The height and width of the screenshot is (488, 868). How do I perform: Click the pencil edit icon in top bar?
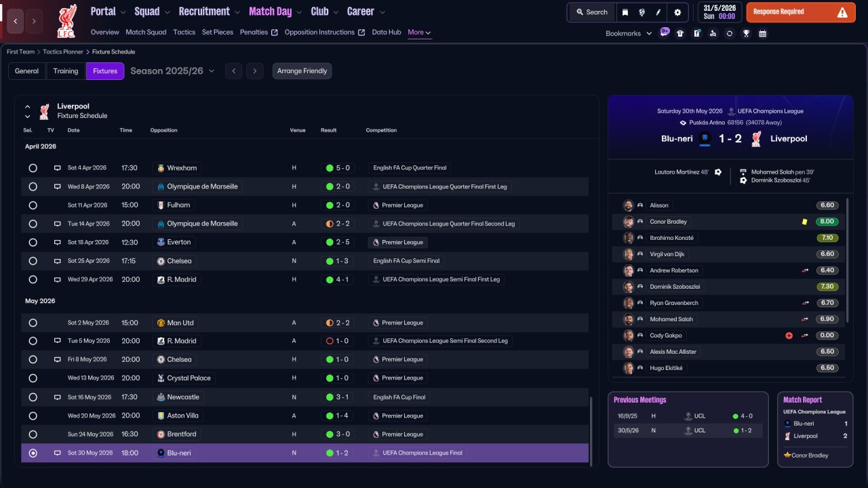coord(658,12)
